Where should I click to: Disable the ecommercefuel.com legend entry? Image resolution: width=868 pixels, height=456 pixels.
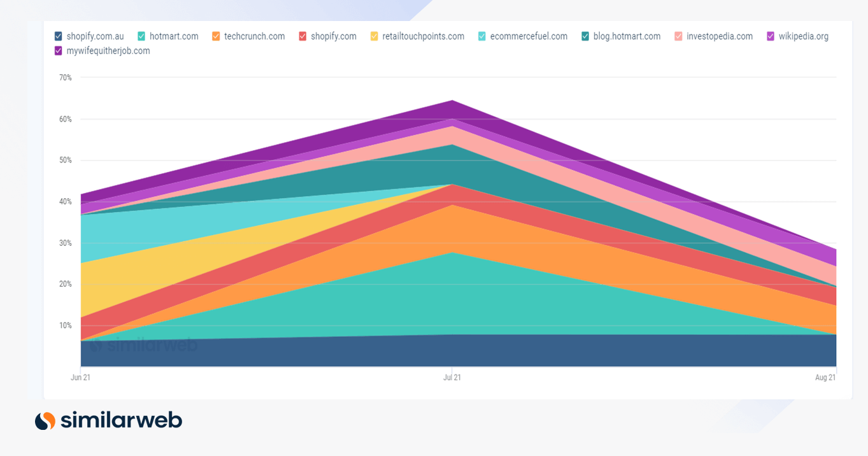pyautogui.click(x=482, y=36)
